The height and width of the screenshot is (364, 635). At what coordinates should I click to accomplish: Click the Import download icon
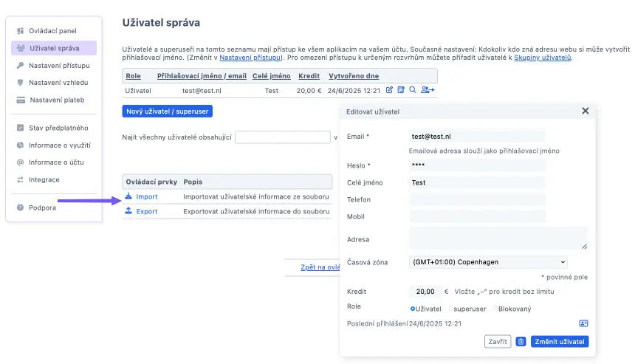pyautogui.click(x=128, y=196)
